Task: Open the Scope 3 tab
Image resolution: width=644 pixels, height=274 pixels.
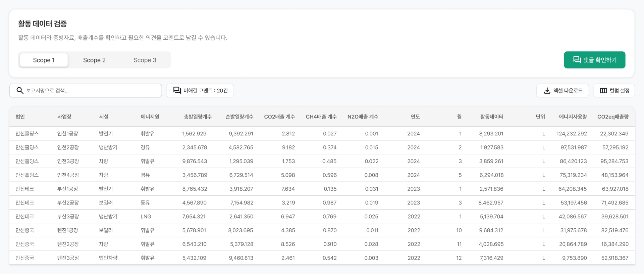Action: [145, 60]
